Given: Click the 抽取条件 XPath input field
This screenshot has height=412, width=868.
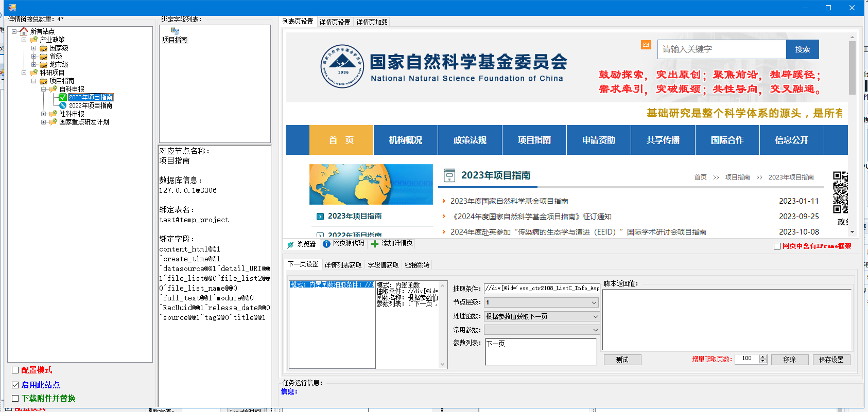Looking at the screenshot, I should tap(542, 289).
